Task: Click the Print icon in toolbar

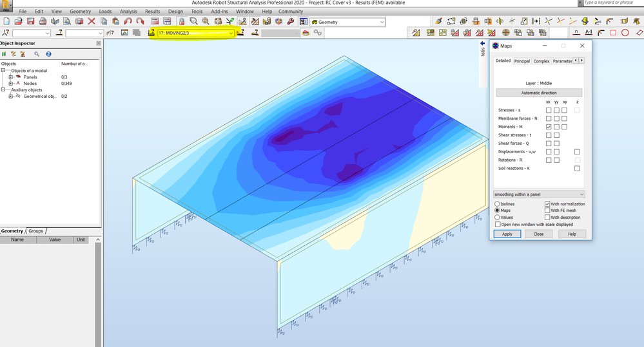Action: [x=43, y=21]
